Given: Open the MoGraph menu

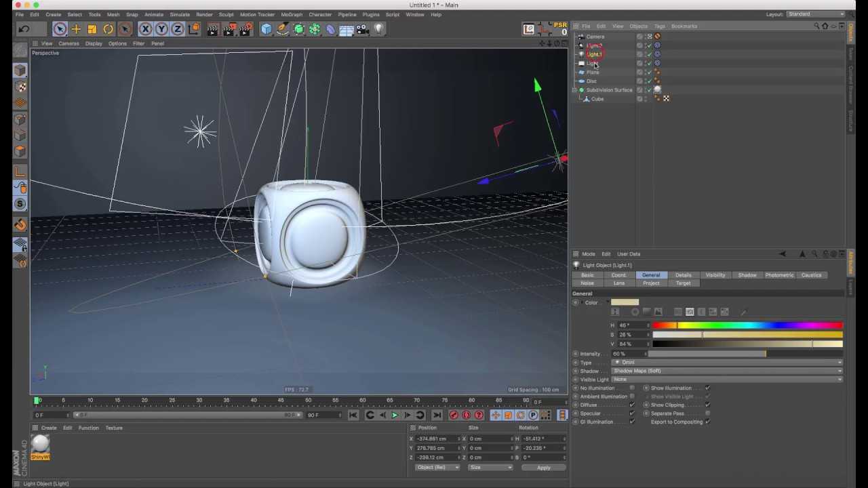Looking at the screenshot, I should [292, 14].
